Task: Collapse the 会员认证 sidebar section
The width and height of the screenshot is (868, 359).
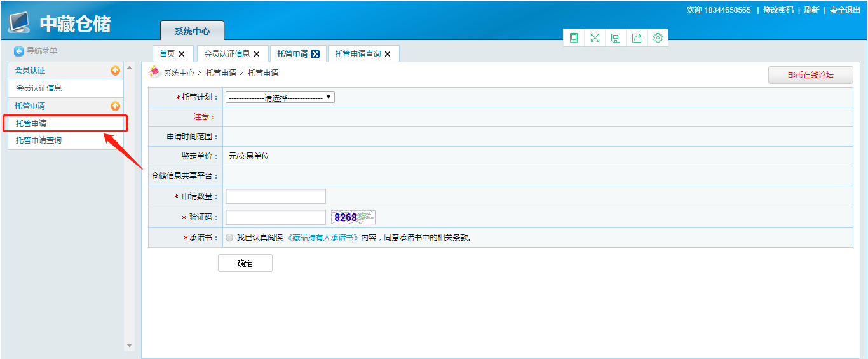Action: 115,71
